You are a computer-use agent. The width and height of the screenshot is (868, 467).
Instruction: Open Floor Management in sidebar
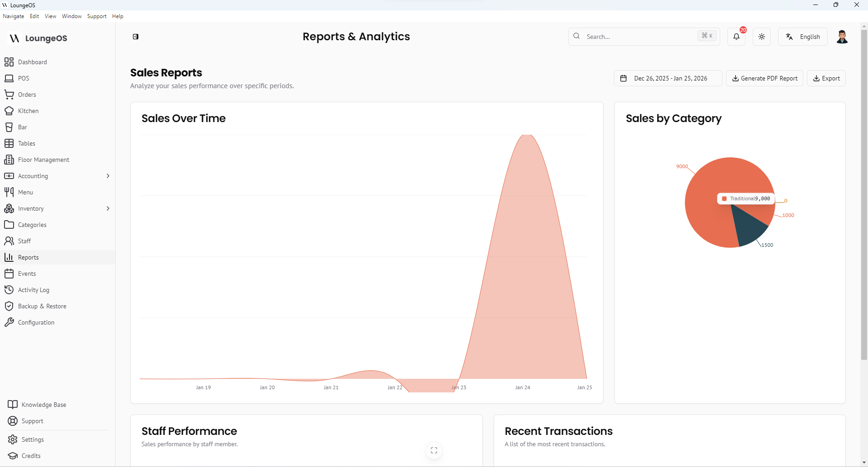43,160
